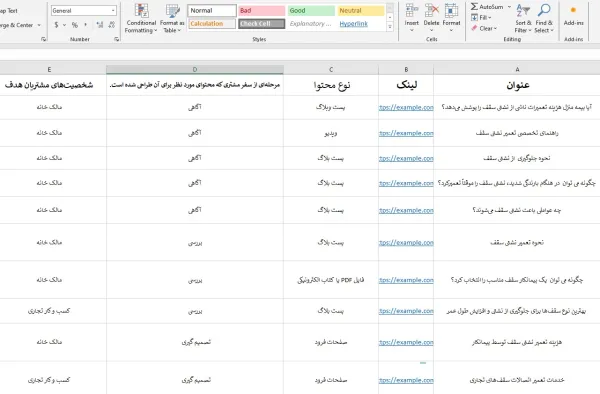
Task: Apply the Neutral cell style
Action: tap(361, 11)
